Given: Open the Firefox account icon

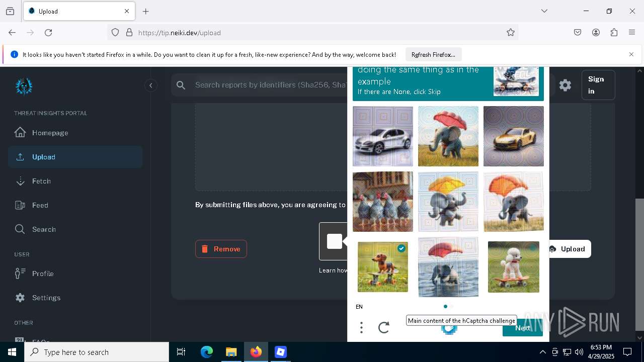Looking at the screenshot, I should pos(596,32).
